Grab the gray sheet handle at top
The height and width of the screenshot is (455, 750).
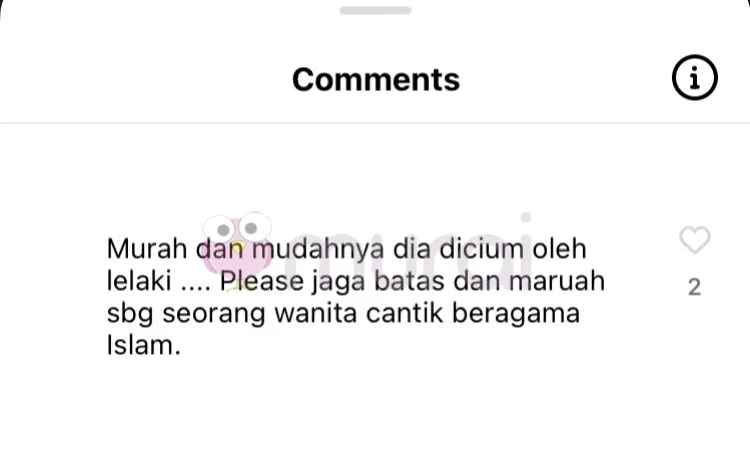pos(375,11)
